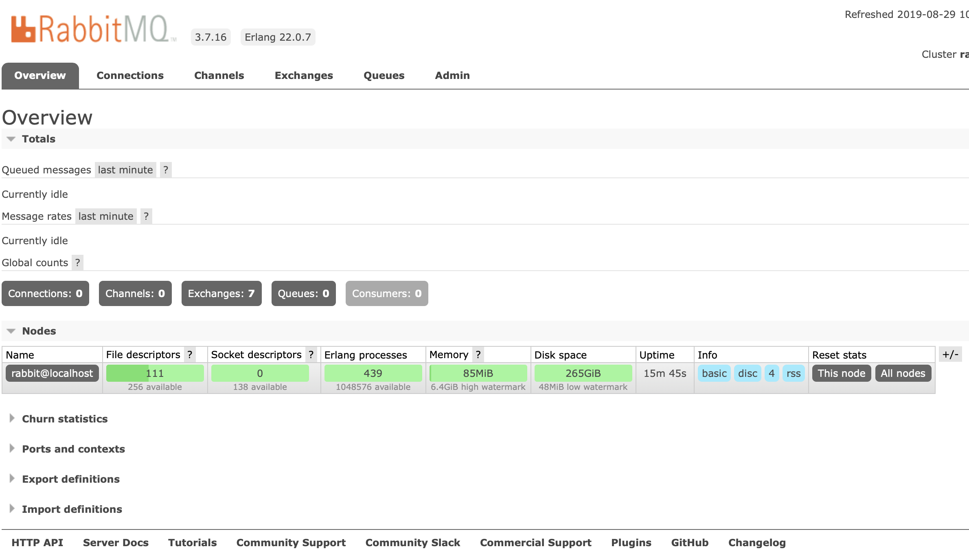Screen dimensions: 969x560
Task: Expand the Churn statistics section
Action: [x=66, y=419]
